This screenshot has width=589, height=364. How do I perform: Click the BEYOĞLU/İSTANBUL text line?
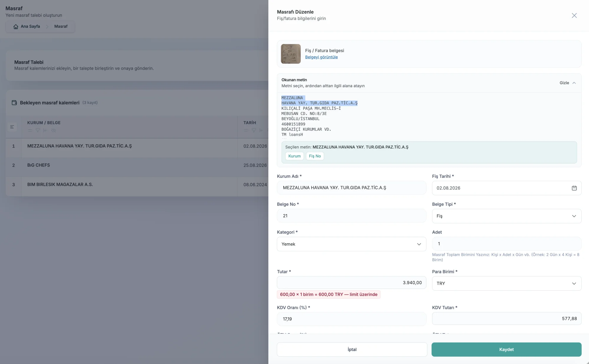(x=300, y=119)
